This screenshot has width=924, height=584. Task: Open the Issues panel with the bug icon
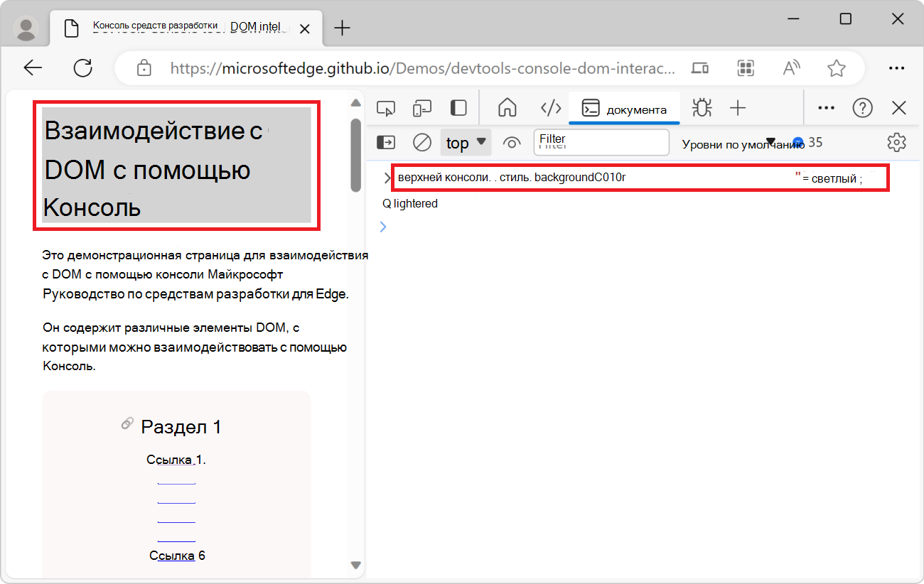pyautogui.click(x=702, y=107)
